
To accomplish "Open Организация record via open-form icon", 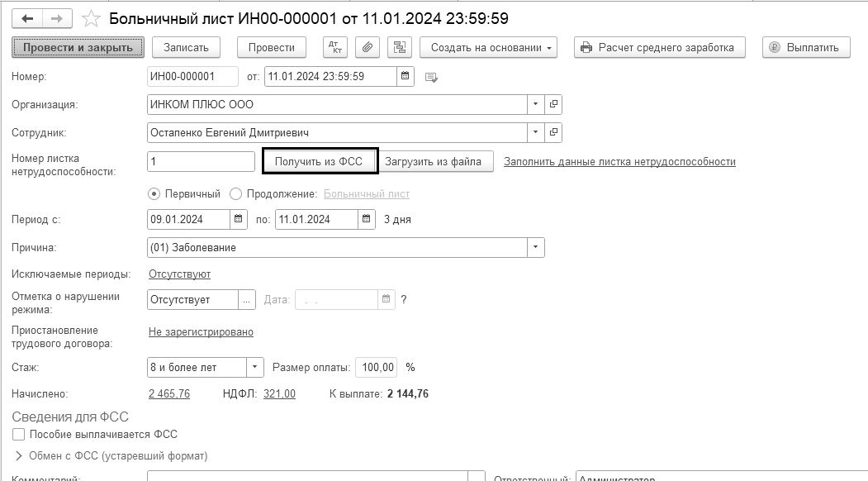I will [553, 104].
